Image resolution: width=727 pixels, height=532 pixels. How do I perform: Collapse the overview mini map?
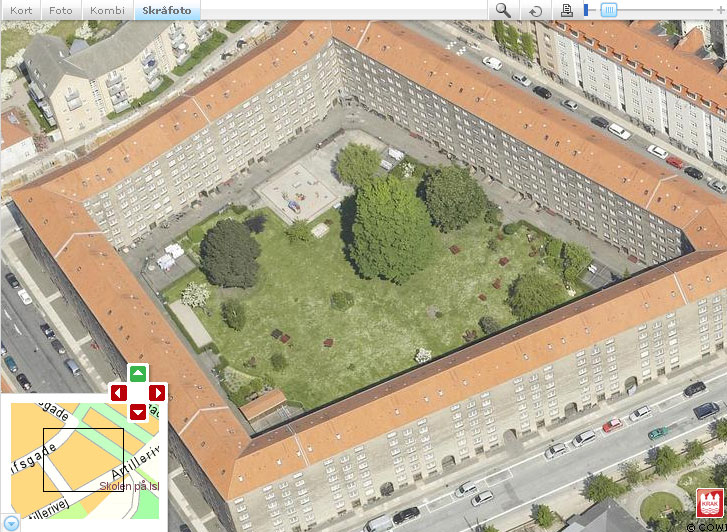[x=10, y=523]
